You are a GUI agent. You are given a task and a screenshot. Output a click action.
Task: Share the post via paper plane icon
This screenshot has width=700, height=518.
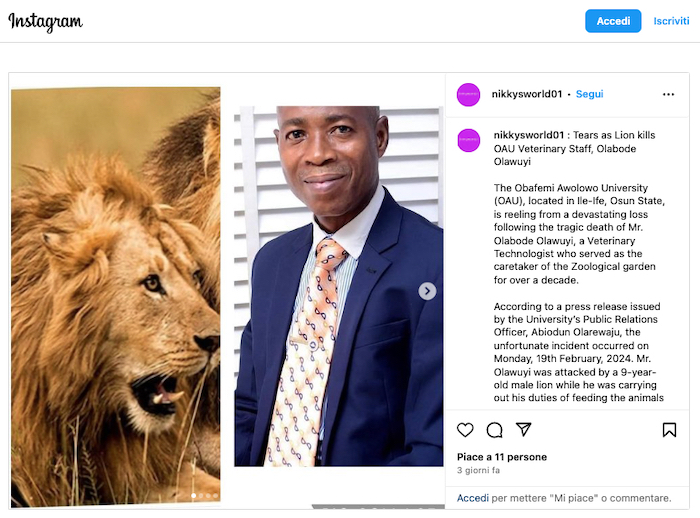[523, 430]
